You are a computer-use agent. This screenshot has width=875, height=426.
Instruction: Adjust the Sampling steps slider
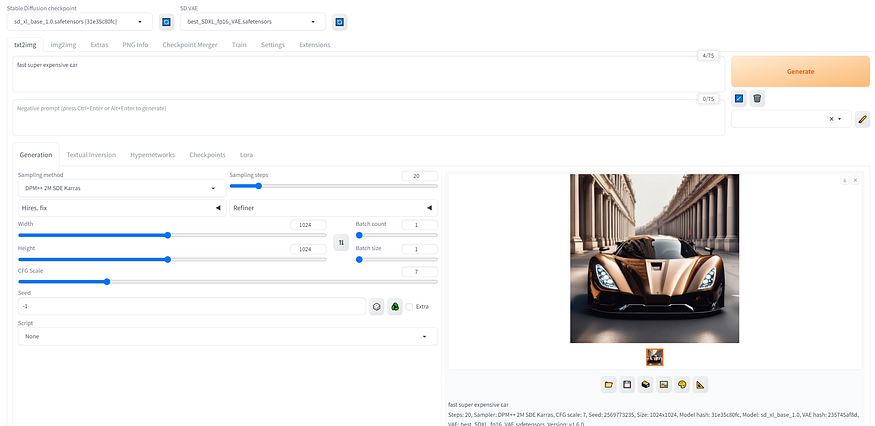point(334,186)
